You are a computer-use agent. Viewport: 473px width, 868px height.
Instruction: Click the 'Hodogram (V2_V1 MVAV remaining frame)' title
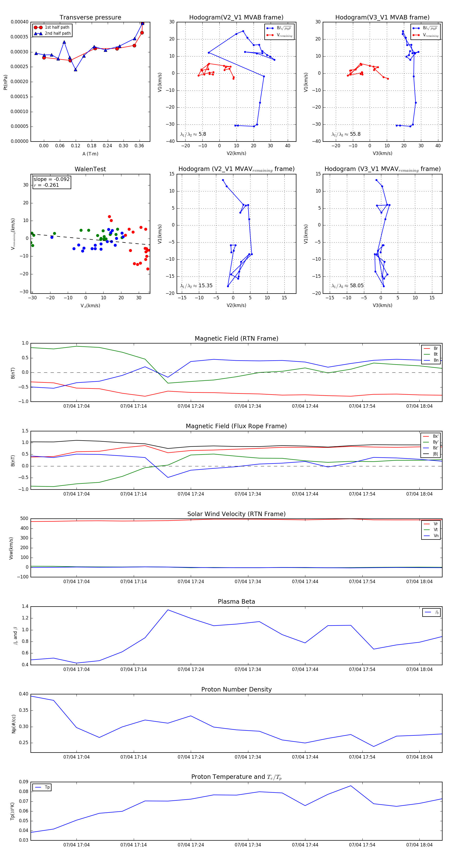click(236, 169)
